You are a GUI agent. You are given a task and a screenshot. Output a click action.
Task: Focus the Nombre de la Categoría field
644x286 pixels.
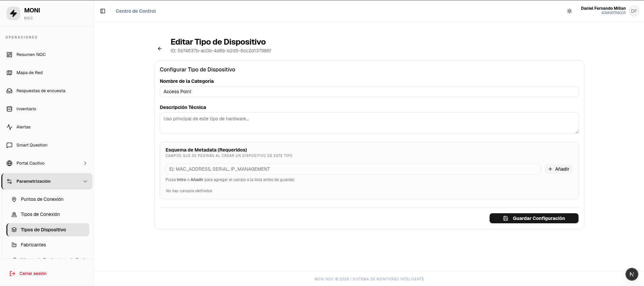click(369, 92)
